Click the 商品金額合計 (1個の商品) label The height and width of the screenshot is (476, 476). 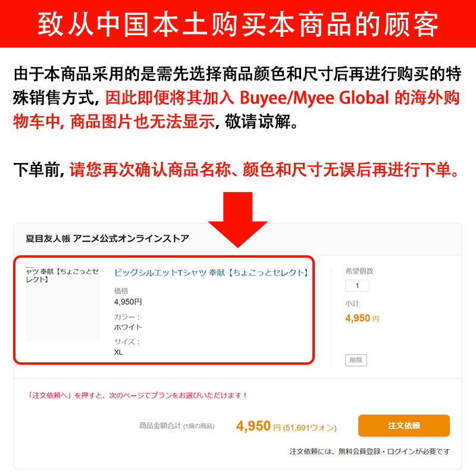177,426
